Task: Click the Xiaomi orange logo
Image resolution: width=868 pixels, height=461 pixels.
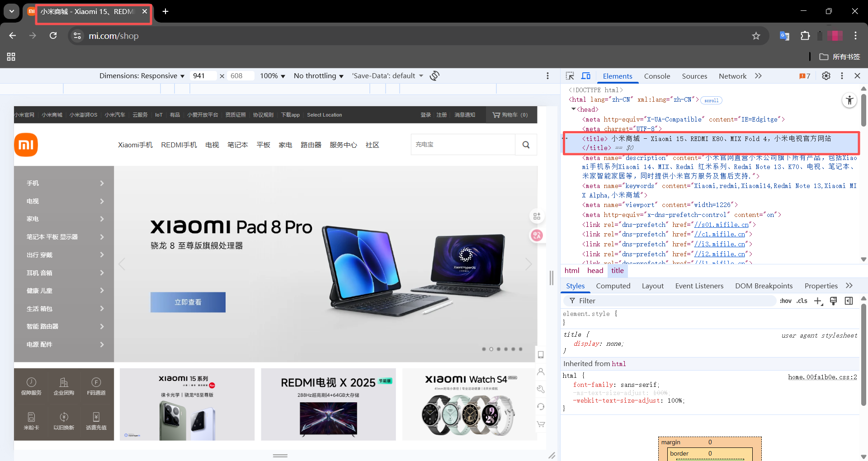Action: pos(26,145)
